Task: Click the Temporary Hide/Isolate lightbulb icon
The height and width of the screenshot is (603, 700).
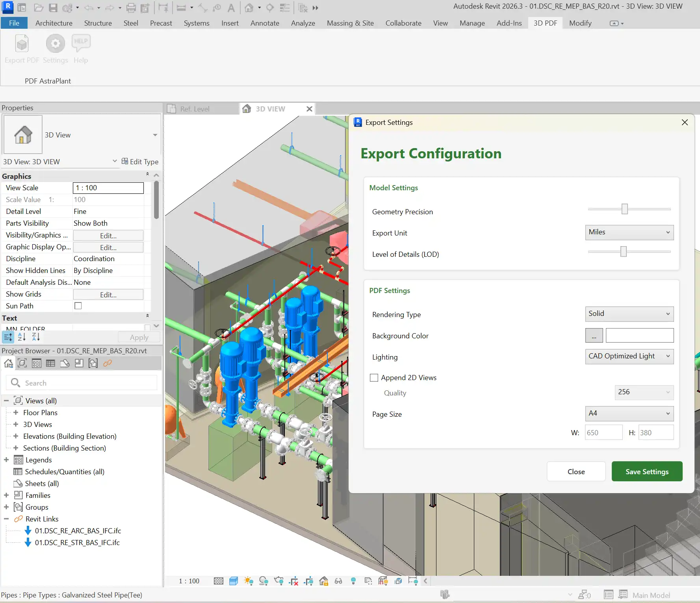Action: [x=353, y=581]
